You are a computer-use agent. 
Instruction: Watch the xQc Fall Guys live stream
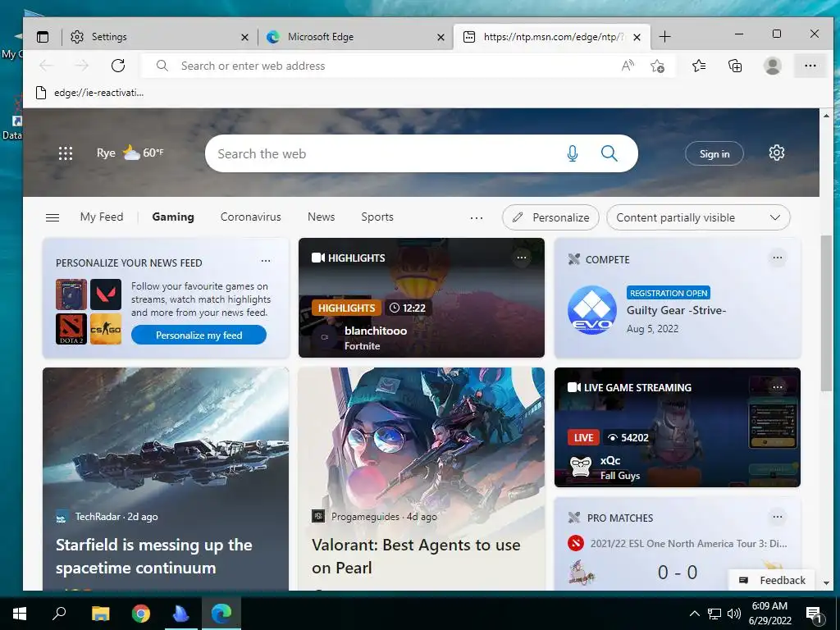[x=677, y=427]
